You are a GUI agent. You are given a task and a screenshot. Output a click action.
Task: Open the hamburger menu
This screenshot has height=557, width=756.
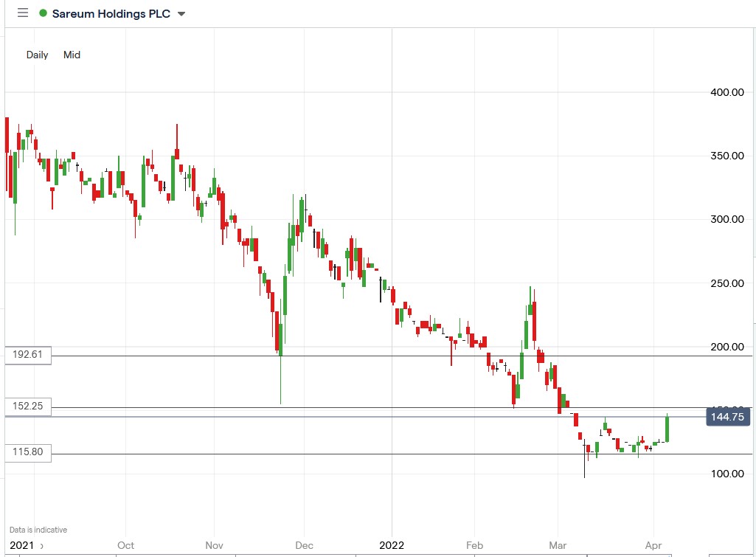pos(22,13)
